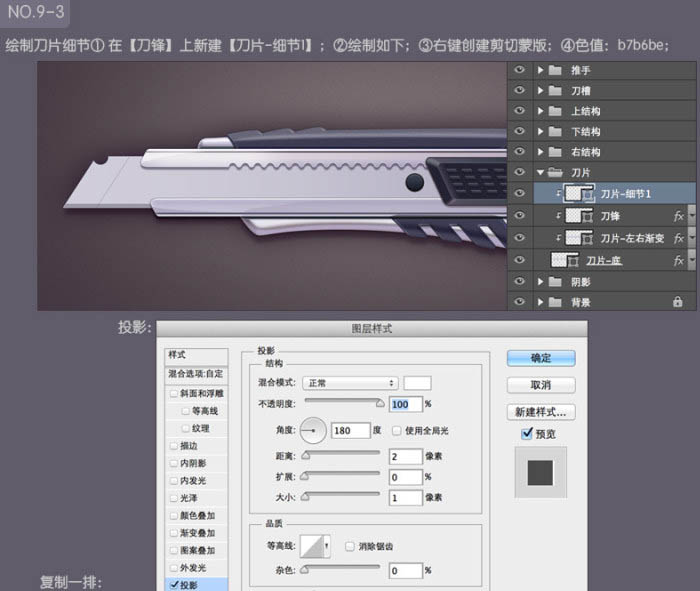Screen dimensions: 700x591
Task: Click the 下结构 folder icon
Action: [555, 131]
